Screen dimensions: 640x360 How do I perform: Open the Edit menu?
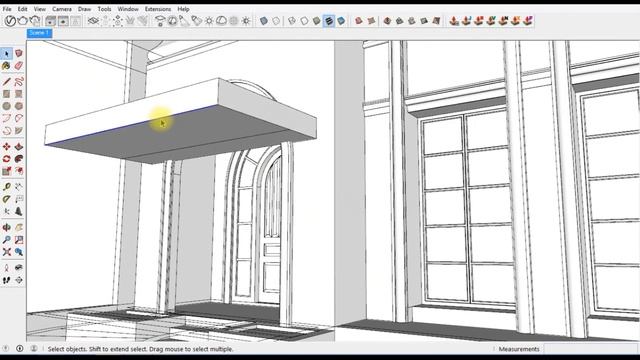22,9
